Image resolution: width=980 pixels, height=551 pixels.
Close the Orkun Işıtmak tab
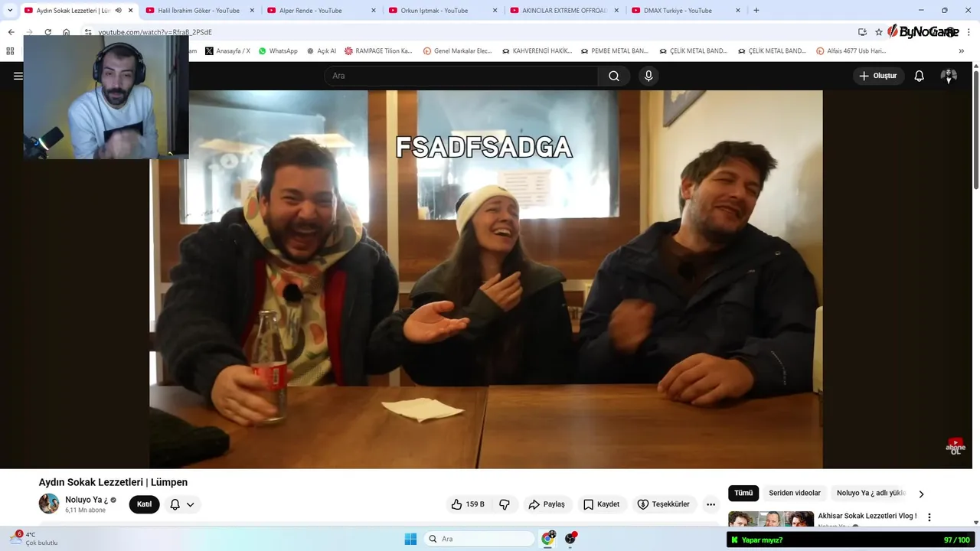495,11
